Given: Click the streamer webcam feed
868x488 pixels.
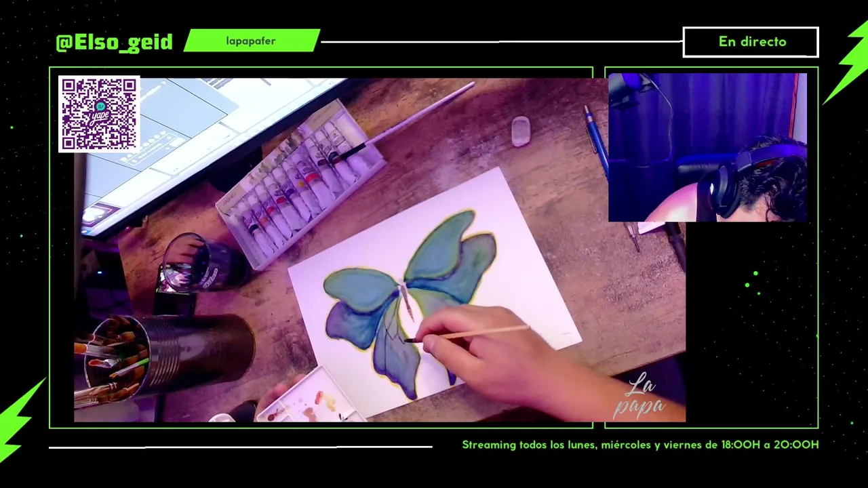Looking at the screenshot, I should (x=707, y=148).
